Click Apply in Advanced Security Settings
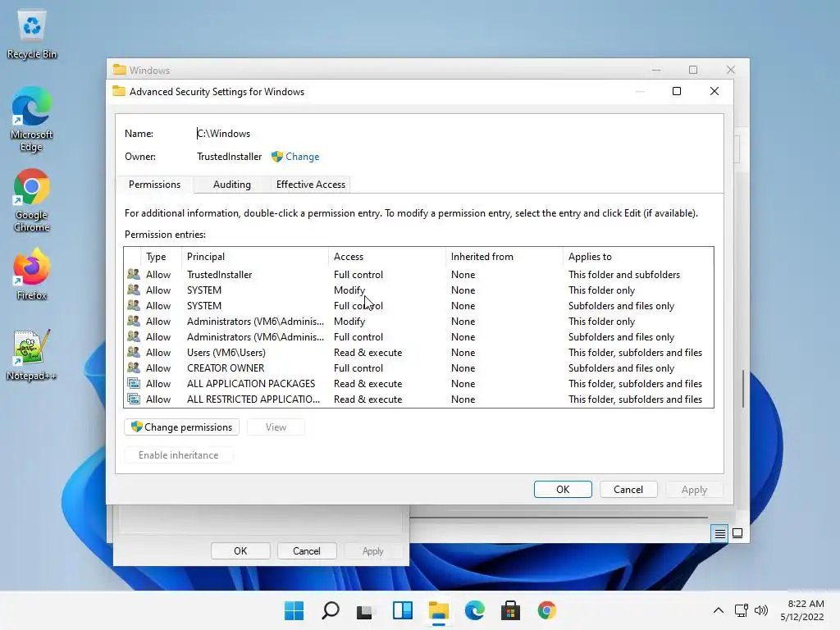The height and width of the screenshot is (630, 840). [694, 489]
